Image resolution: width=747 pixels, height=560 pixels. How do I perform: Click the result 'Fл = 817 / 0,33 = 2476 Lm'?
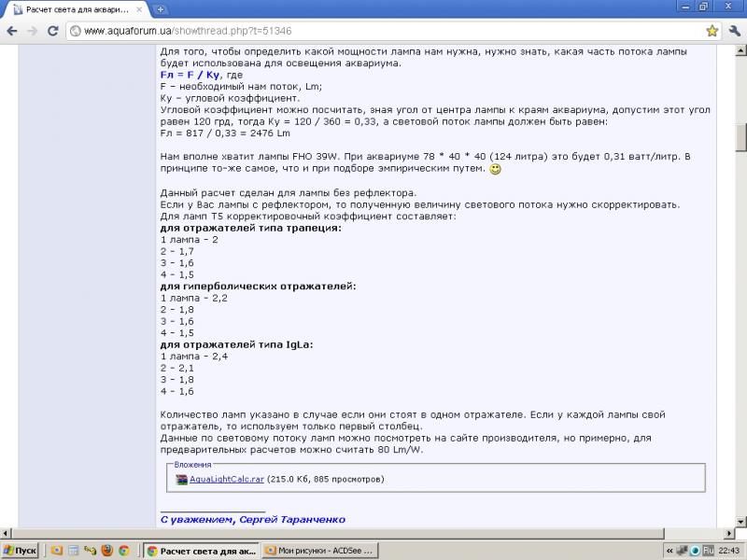coord(225,133)
